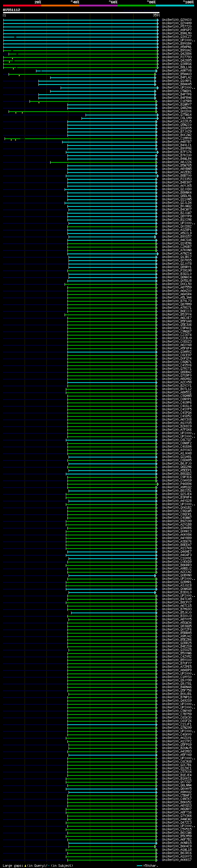Viewport: 197px width, 868px height.
Task: Select the UniRef100_Q60AY5 label
Action: [x=177, y=789]
